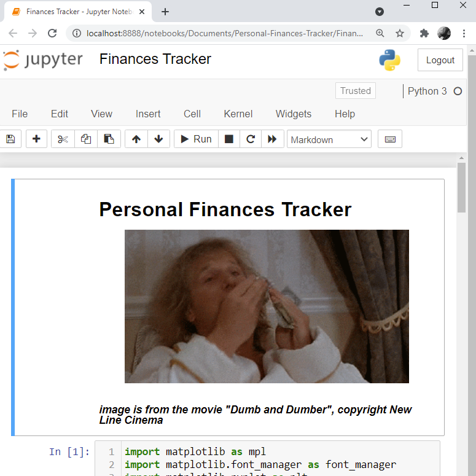Open the cell type Markdown dropdown
The image size is (476, 476).
click(329, 139)
